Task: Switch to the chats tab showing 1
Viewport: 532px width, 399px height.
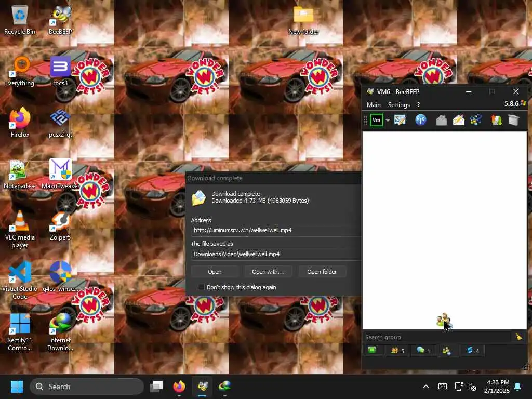Action: (x=423, y=351)
